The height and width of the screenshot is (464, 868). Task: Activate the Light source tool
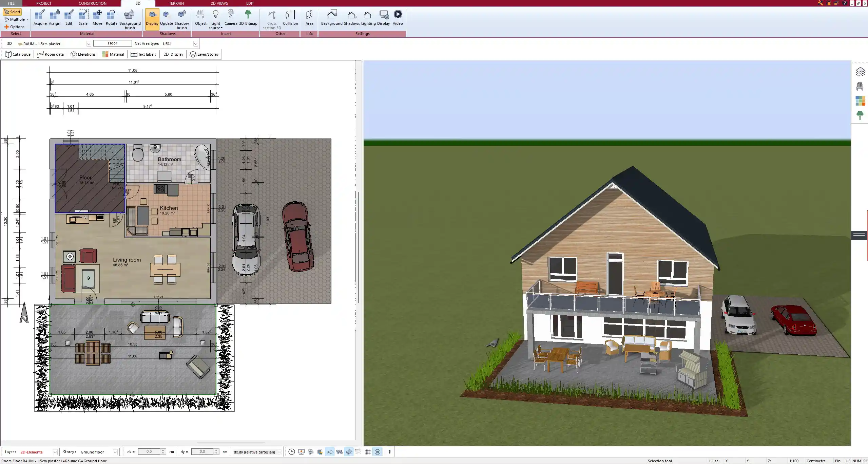tap(216, 19)
